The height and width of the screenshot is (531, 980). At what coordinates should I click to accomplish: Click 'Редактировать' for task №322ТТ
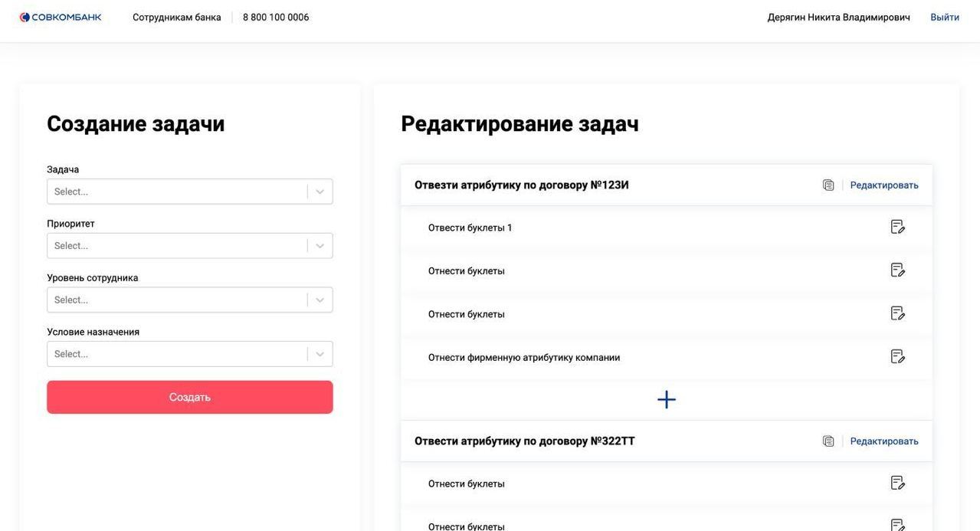tap(884, 441)
